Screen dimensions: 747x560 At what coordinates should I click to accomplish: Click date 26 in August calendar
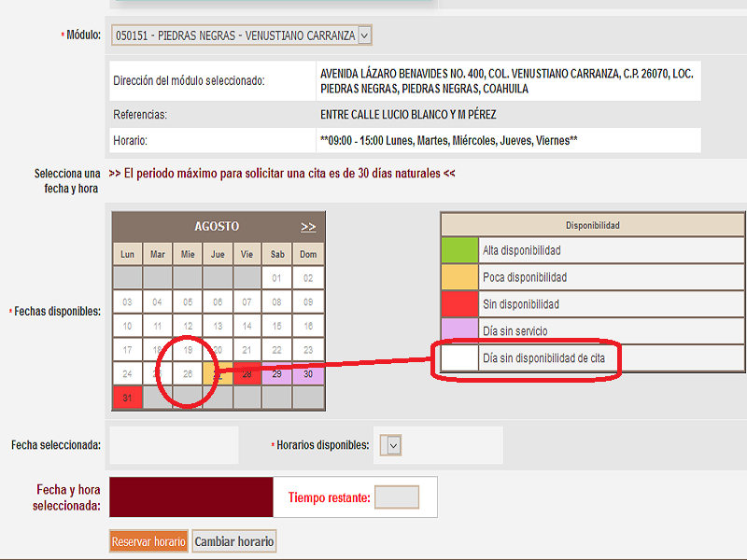coord(188,374)
